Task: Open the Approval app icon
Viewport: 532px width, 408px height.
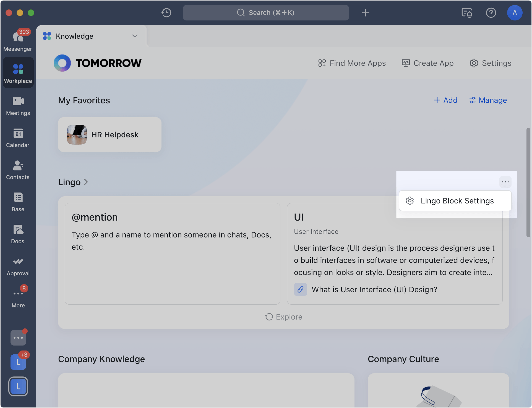Action: [x=18, y=266]
